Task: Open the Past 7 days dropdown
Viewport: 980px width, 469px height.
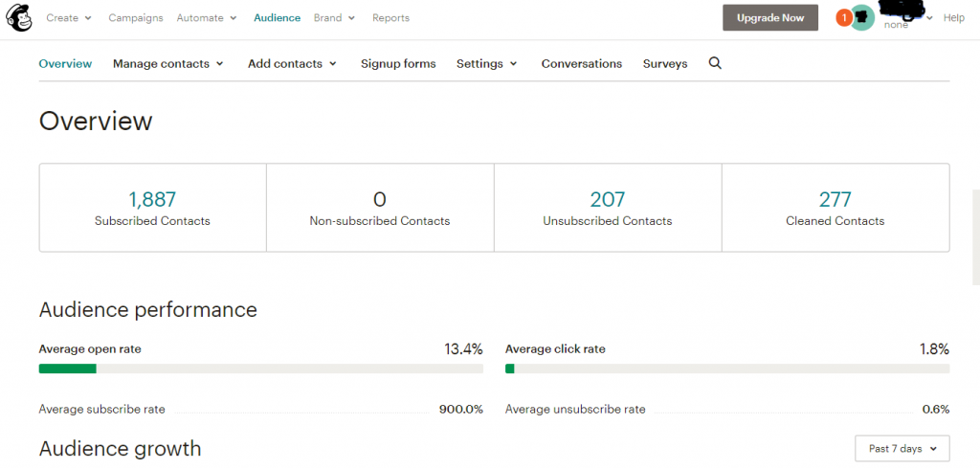Action: pos(902,448)
